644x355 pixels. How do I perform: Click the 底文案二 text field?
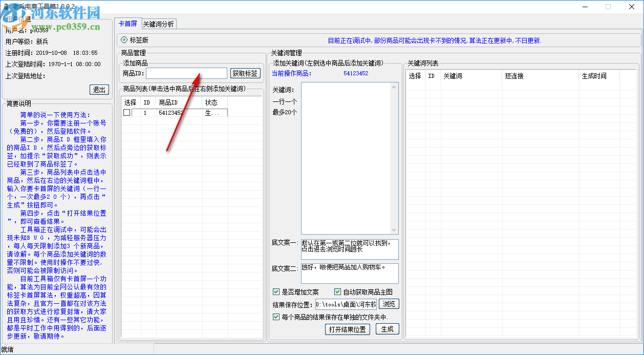point(350,273)
